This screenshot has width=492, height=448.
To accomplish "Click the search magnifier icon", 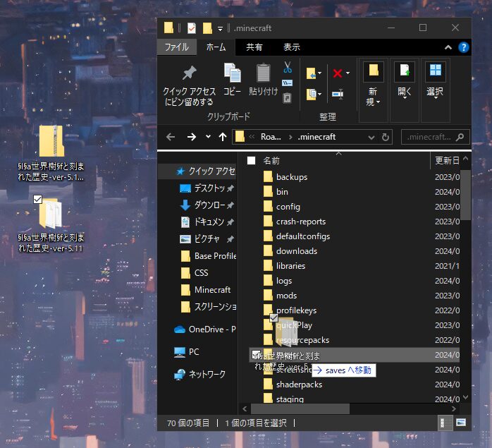I will pos(460,137).
